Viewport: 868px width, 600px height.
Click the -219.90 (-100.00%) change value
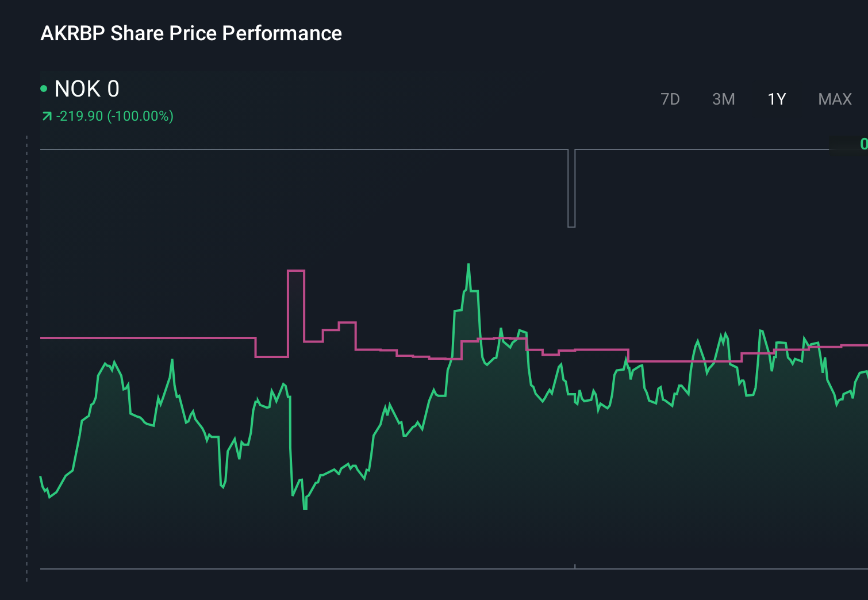pyautogui.click(x=115, y=116)
